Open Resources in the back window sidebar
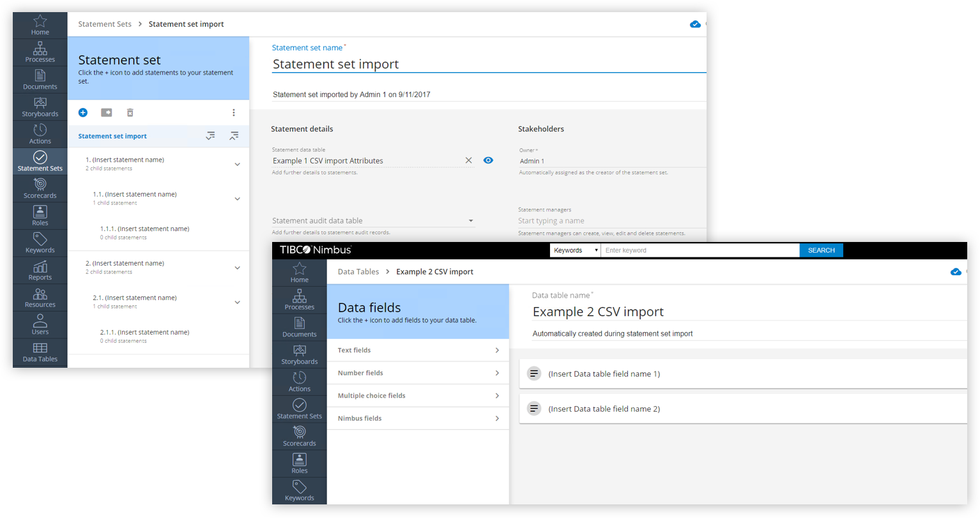 [x=40, y=298]
